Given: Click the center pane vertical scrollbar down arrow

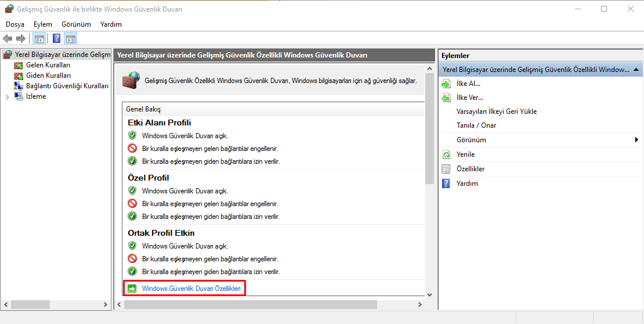Looking at the screenshot, I should 430,295.
